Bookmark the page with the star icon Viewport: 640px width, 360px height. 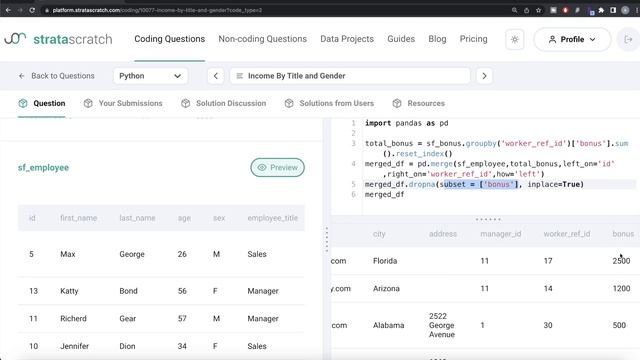coord(538,10)
